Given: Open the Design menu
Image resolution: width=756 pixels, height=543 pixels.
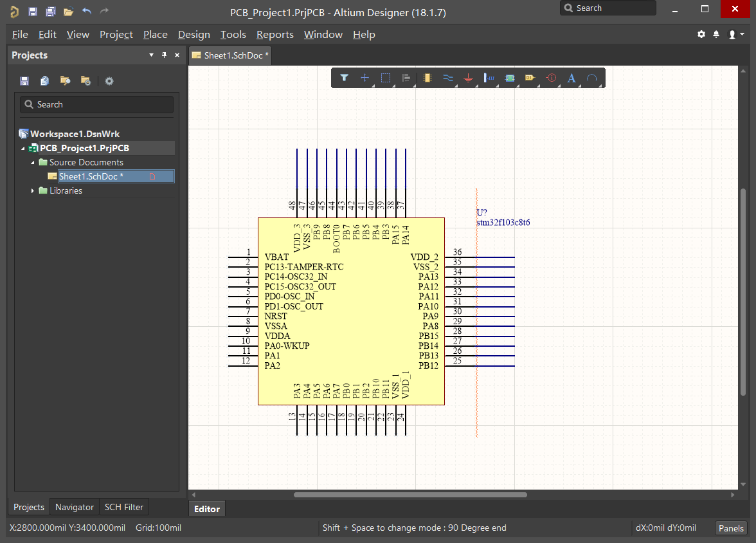Looking at the screenshot, I should click(194, 35).
